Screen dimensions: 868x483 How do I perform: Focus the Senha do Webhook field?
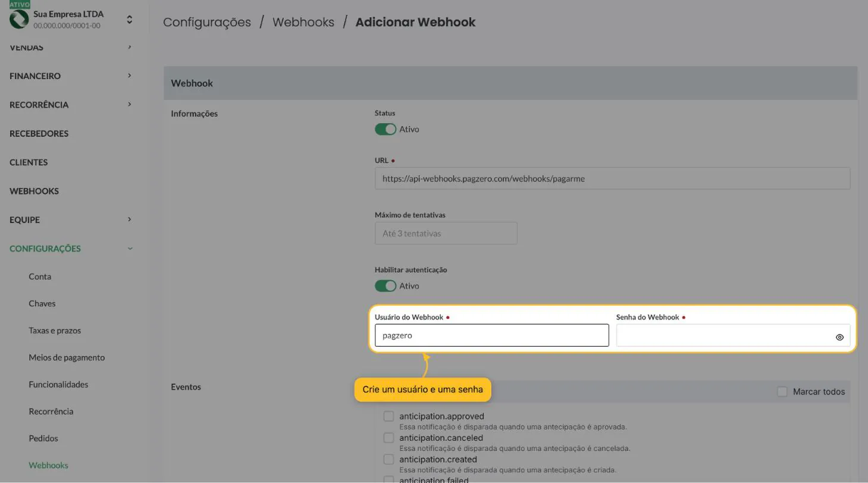click(x=733, y=335)
